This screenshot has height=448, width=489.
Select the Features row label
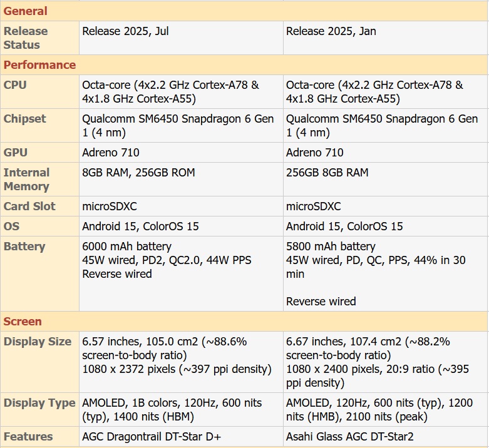pyautogui.click(x=40, y=437)
